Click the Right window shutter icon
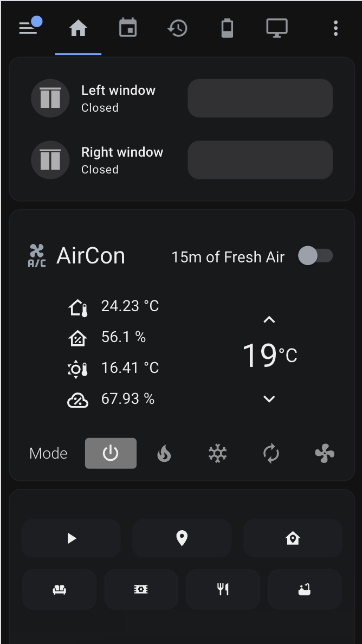This screenshot has height=644, width=362. (x=50, y=160)
